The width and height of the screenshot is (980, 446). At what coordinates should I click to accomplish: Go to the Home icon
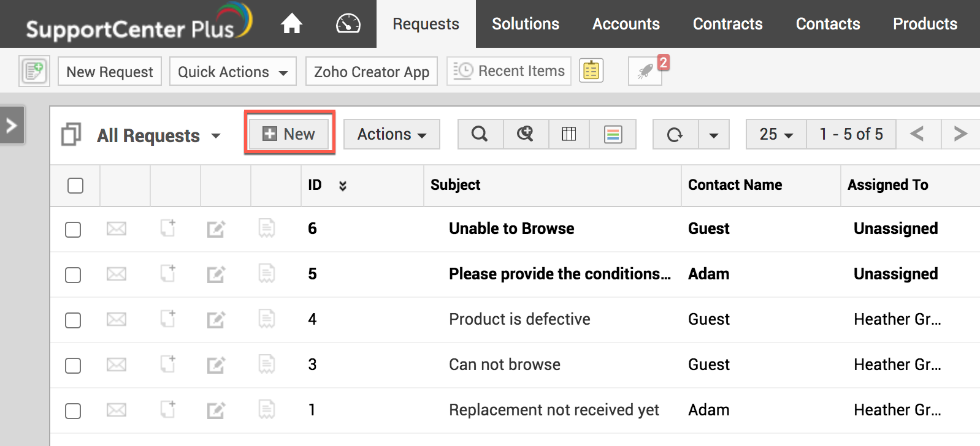pyautogui.click(x=291, y=24)
